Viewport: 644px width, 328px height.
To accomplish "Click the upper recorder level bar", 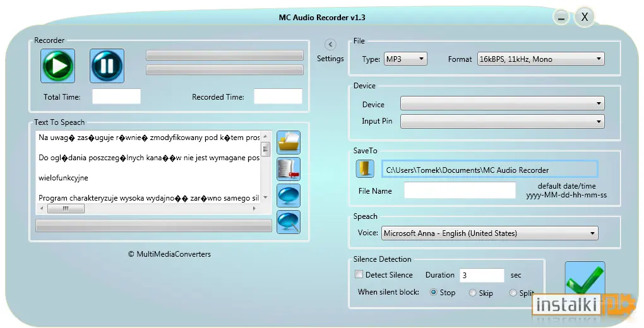I will pos(225,56).
